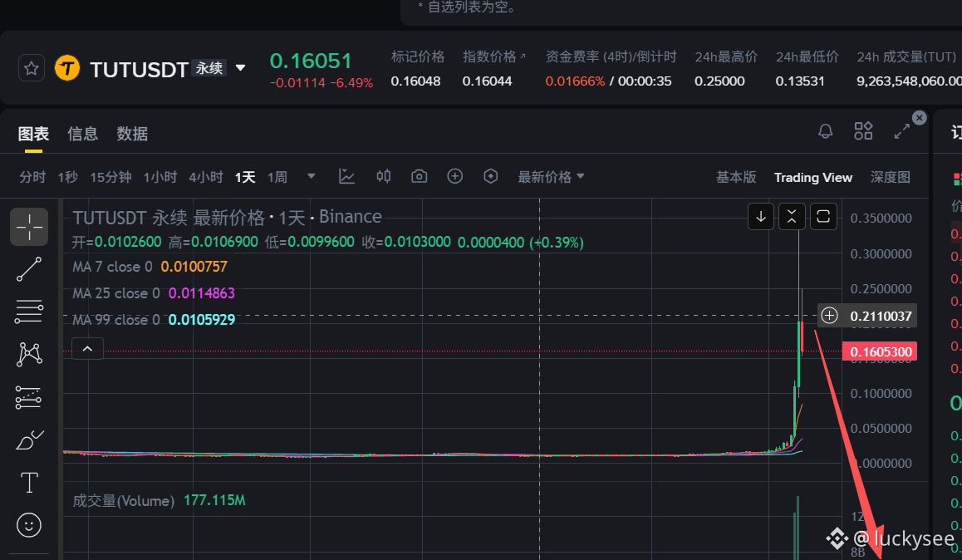Image resolution: width=962 pixels, height=560 pixels.
Task: Select the horizontal lines tool
Action: pos(29,312)
